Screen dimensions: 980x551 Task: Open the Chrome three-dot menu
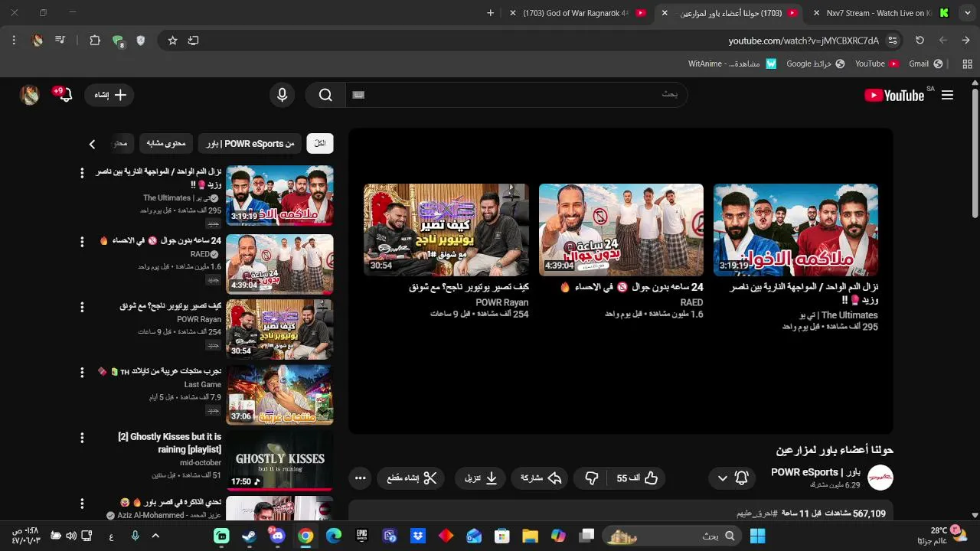(x=14, y=41)
